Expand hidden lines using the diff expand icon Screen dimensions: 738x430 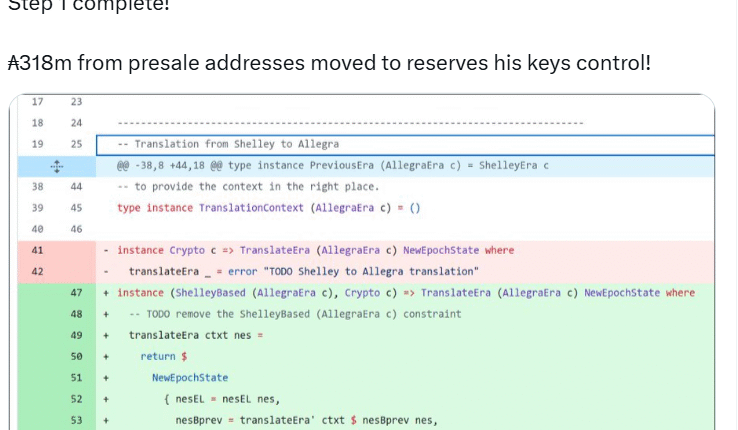point(57,165)
